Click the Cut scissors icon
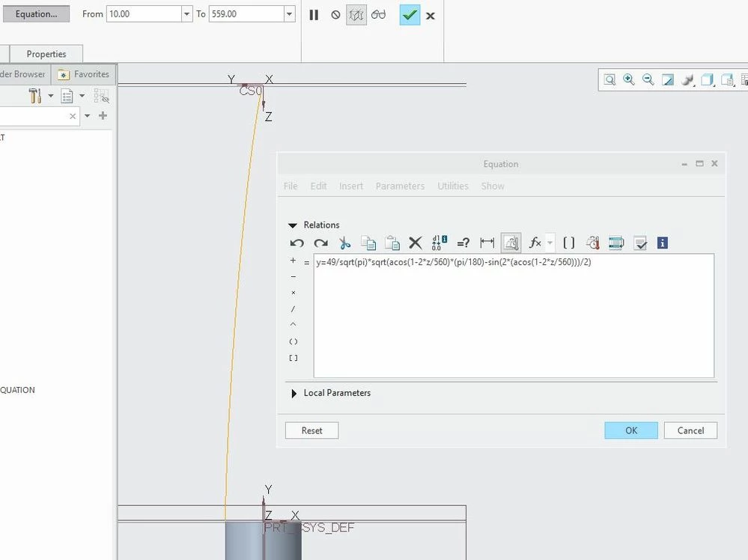 point(344,243)
